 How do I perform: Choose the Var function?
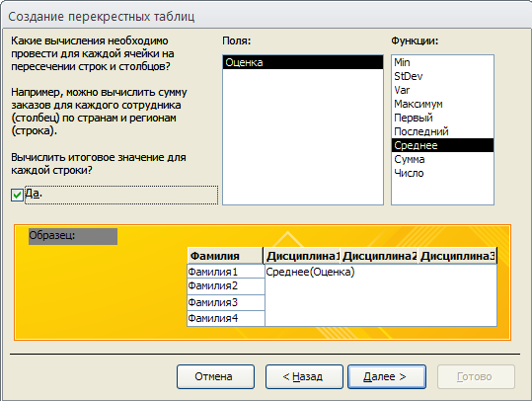click(442, 90)
